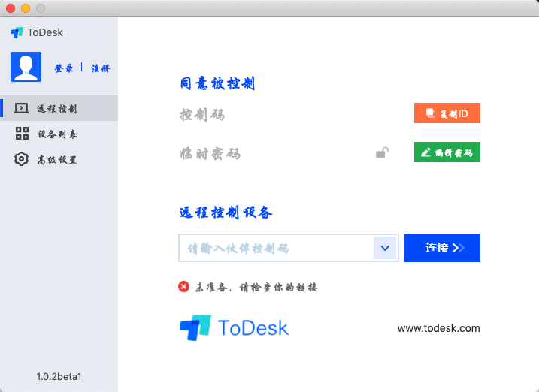Viewport: 539px width, 392px height.
Task: Focus the partner control code input field
Action: [x=276, y=248]
